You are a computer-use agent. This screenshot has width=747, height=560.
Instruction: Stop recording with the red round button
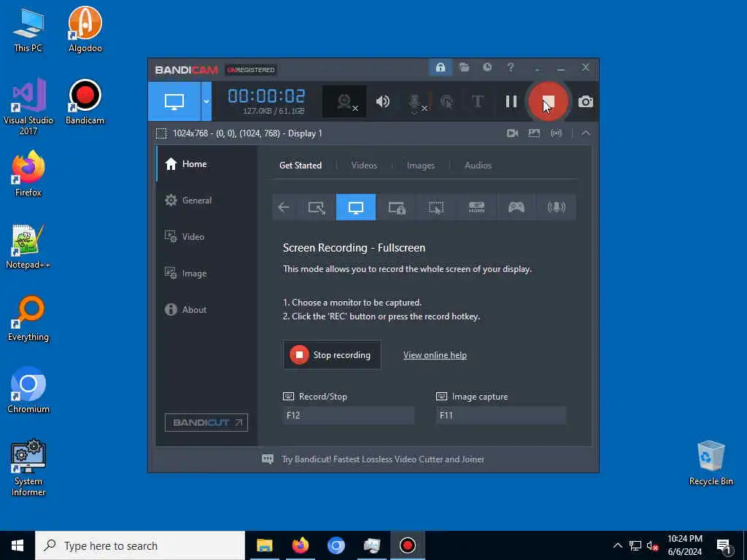coord(549,101)
